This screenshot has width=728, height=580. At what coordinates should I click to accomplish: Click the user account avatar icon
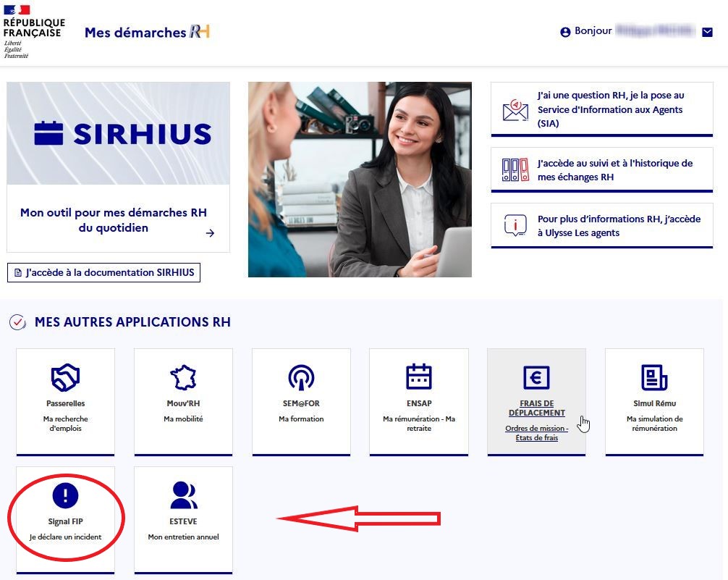click(x=565, y=32)
